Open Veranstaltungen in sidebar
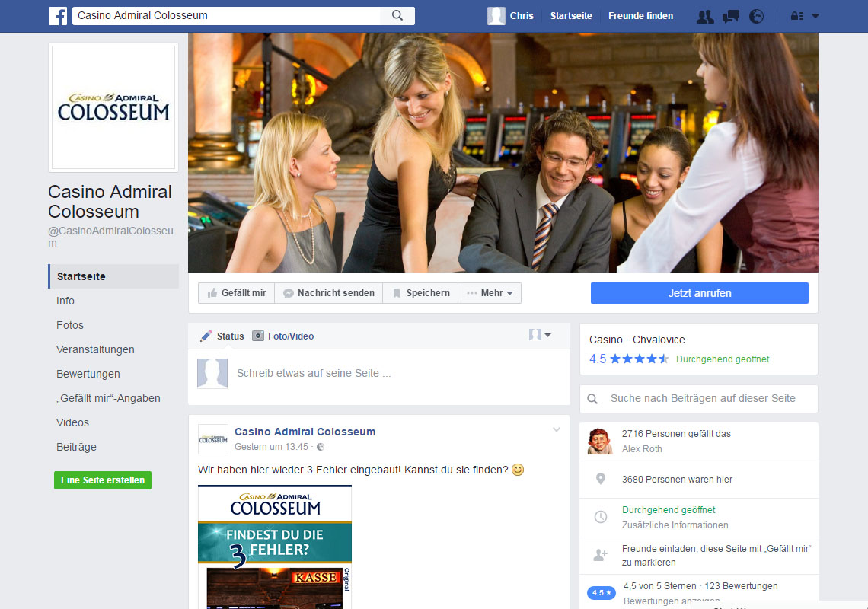This screenshot has height=609, width=868. tap(95, 349)
